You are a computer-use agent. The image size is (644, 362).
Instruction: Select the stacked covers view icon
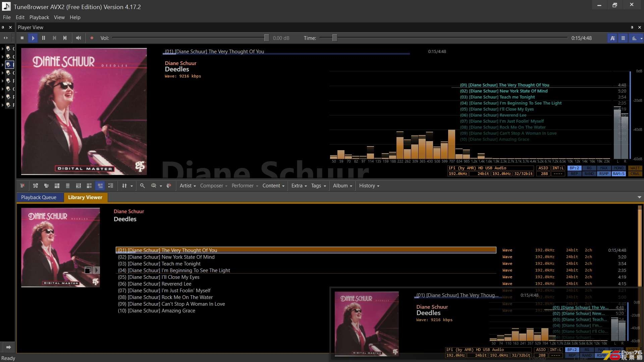[46, 186]
